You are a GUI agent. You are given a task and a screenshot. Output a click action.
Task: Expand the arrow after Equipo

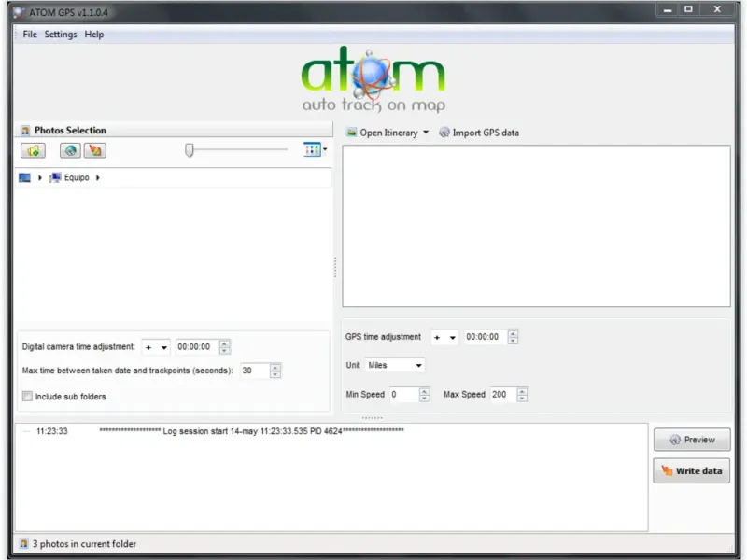tap(98, 177)
